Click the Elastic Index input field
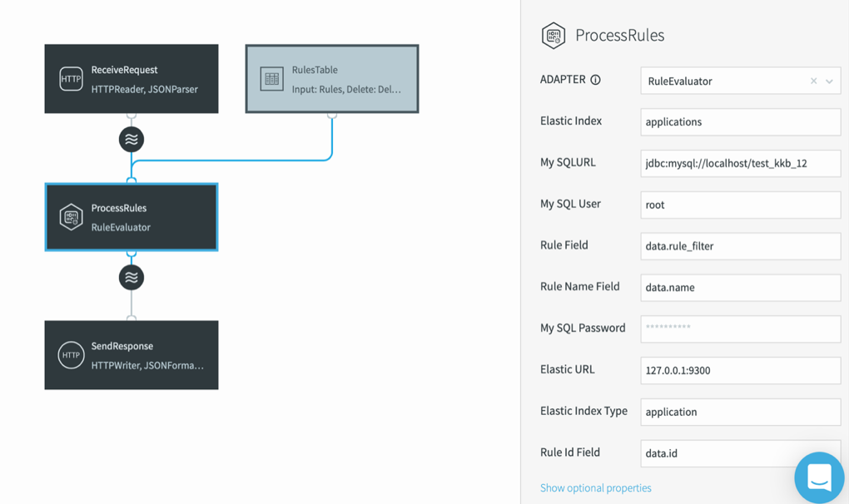The height and width of the screenshot is (504, 849). pyautogui.click(x=740, y=122)
